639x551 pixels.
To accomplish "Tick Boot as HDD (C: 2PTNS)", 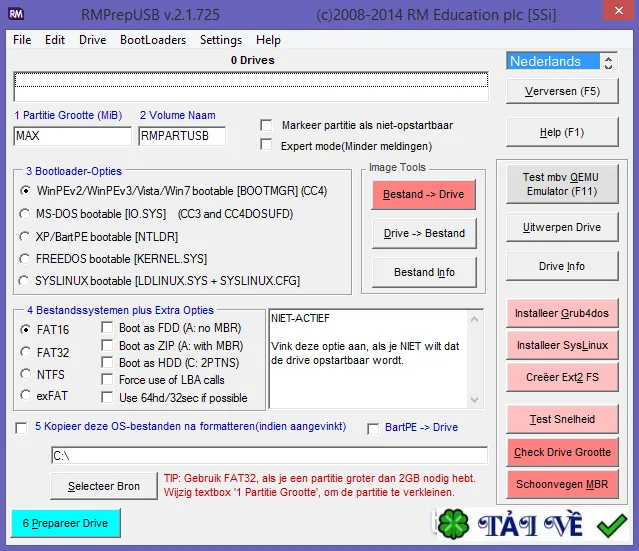I will pyautogui.click(x=107, y=362).
